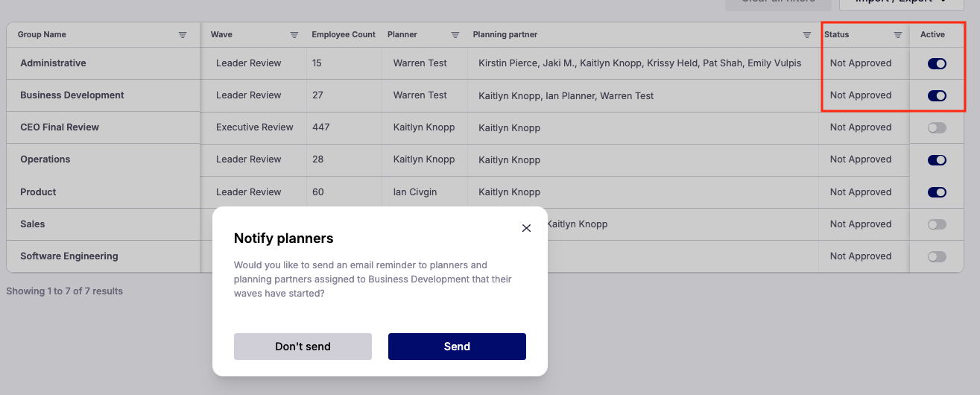The image size is (980, 395).
Task: Open filter icon in Group Name column
Action: pos(183,35)
